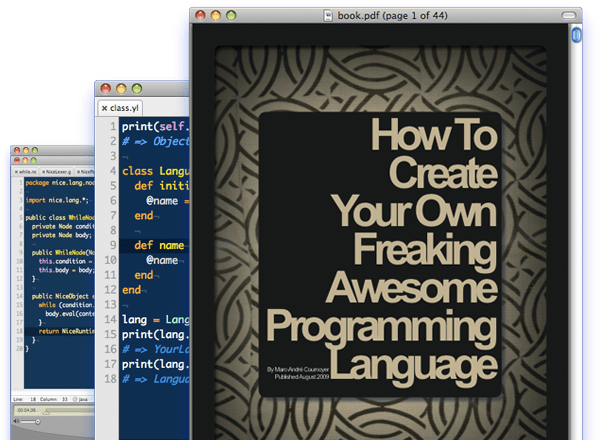Click 'package nice.lang.nod' line in Java editor
The image size is (600, 440).
click(x=60, y=183)
